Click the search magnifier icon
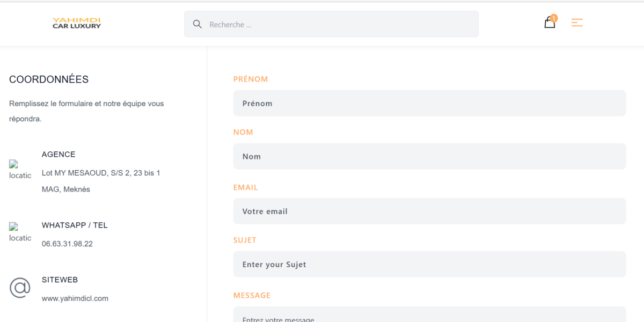The image size is (644, 322). 197,24
